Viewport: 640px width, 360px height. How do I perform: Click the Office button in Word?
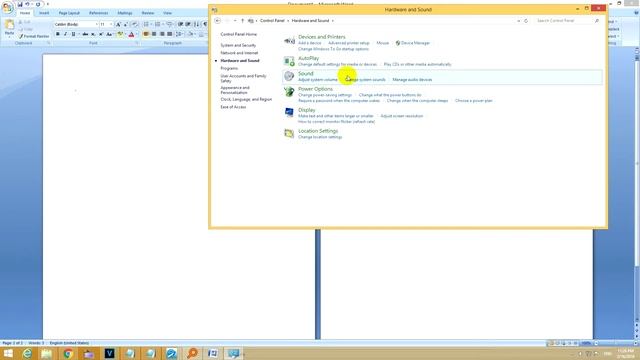coord(7,7)
